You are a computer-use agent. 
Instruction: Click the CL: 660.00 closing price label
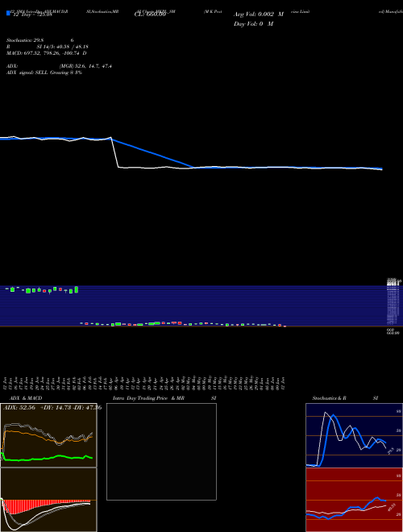pos(150,15)
